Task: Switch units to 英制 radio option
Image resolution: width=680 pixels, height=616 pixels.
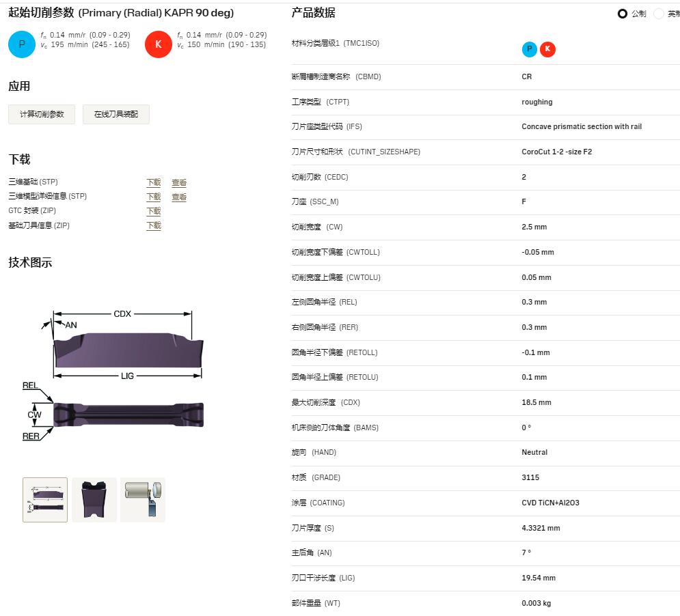Action: (659, 14)
